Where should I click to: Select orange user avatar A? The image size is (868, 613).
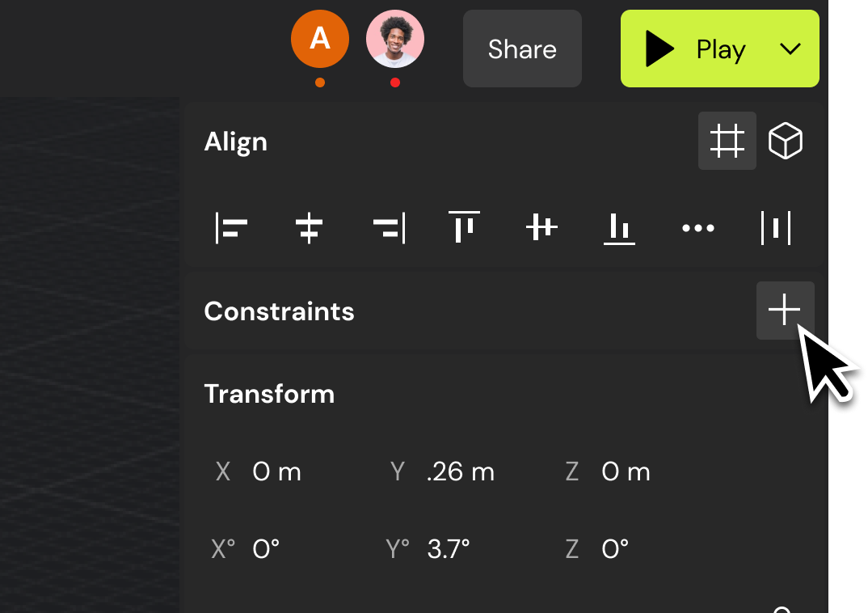pos(320,39)
